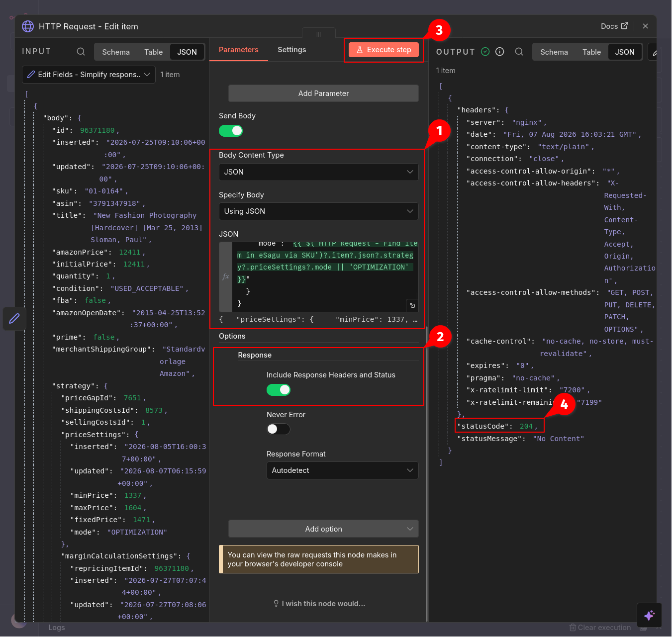The height and width of the screenshot is (637, 672).
Task: Click the lightbulb icon beside wish link
Action: click(x=276, y=604)
